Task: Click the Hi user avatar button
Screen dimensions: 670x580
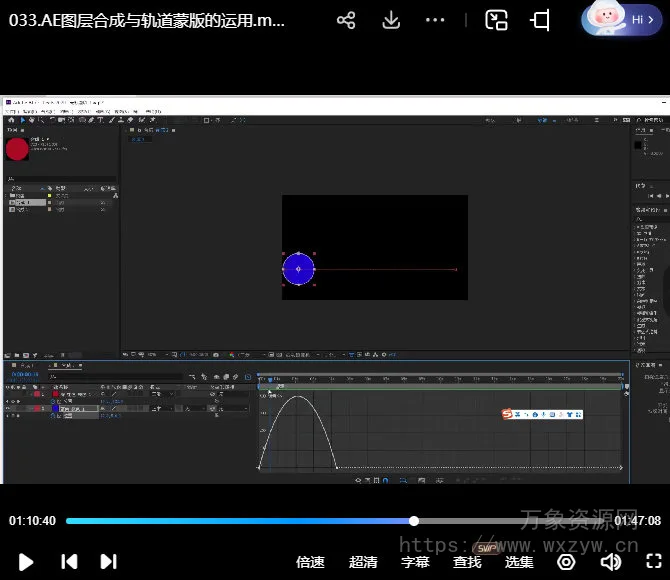Action: point(624,19)
